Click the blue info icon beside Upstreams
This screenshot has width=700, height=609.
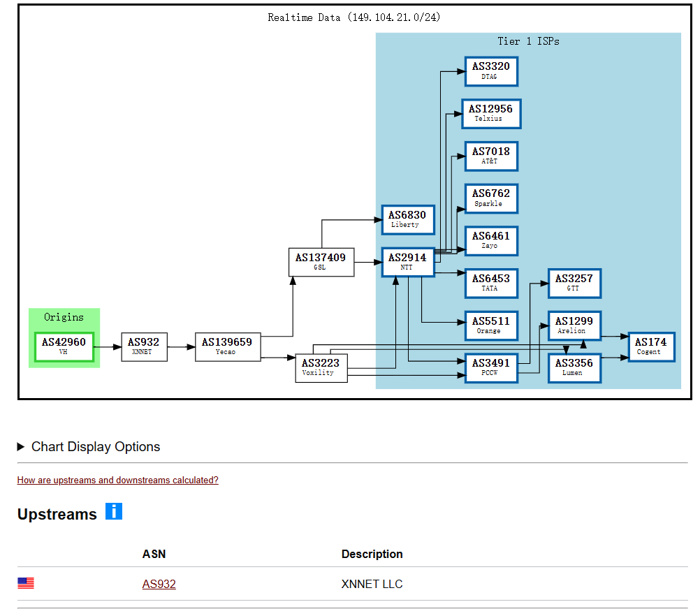click(x=114, y=511)
